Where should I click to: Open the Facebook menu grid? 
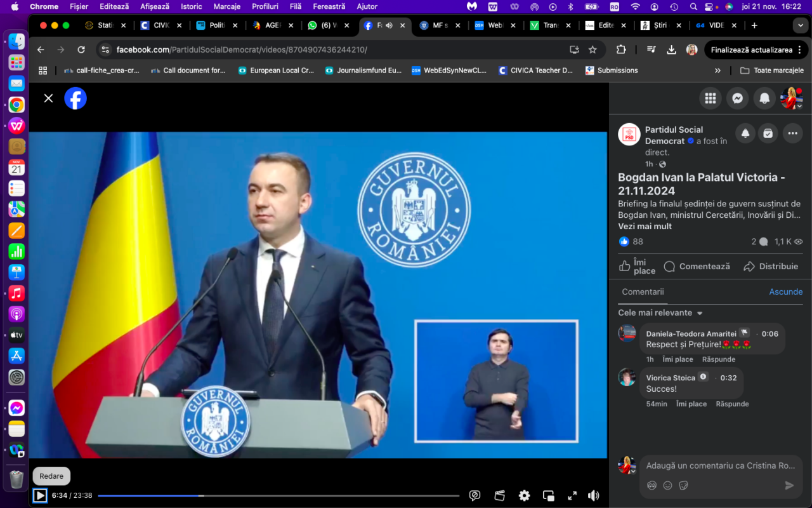710,98
